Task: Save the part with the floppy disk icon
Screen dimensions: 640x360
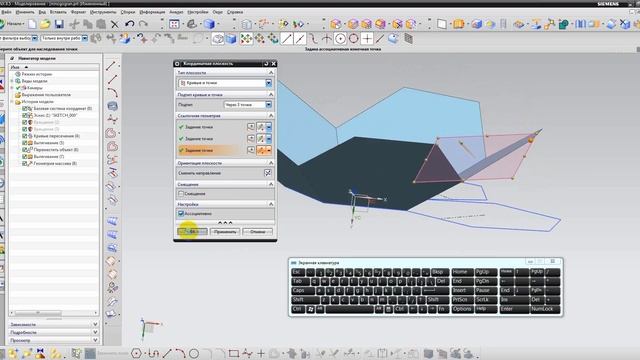Action: (x=59, y=24)
